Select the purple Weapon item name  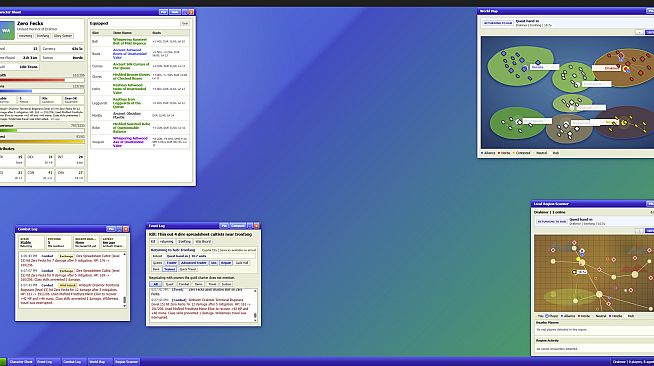(130, 142)
